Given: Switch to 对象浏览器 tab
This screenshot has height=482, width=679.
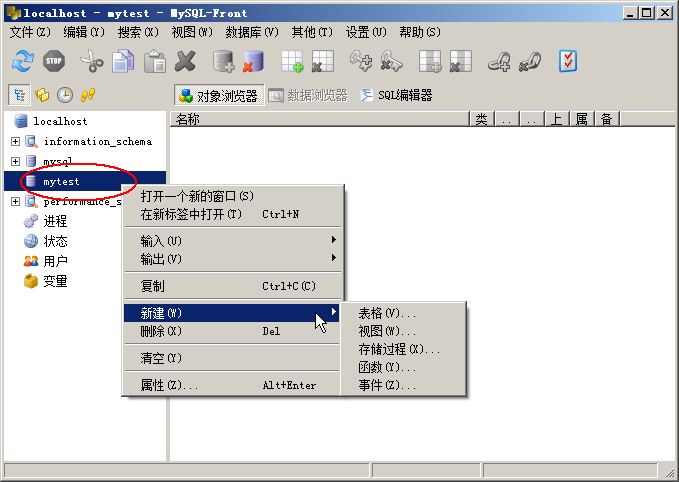Looking at the screenshot, I should pyautogui.click(x=219, y=95).
